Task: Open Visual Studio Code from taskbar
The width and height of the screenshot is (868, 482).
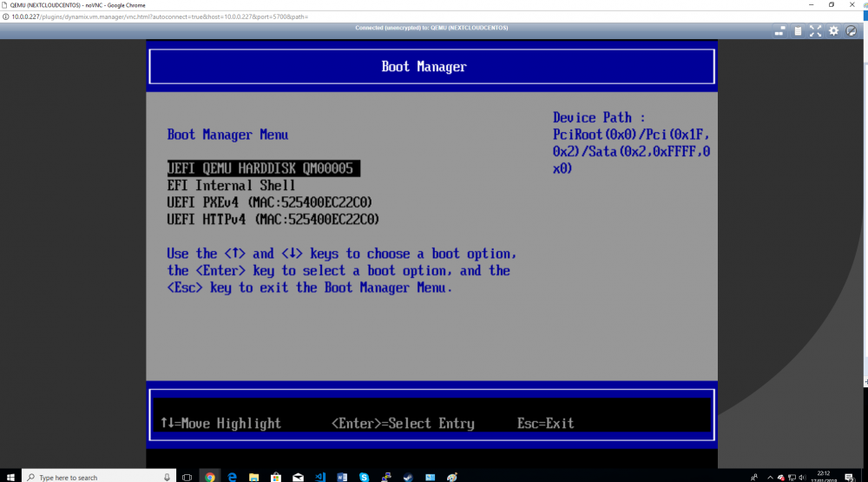Action: [320, 477]
